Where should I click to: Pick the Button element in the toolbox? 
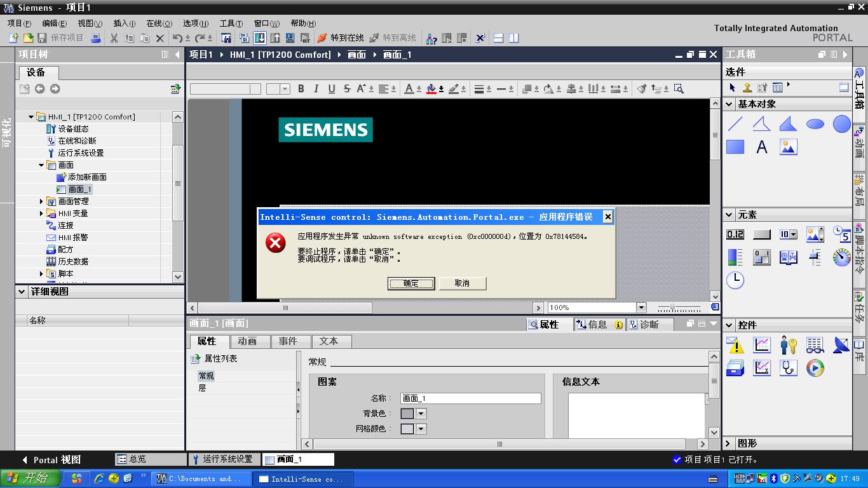[762, 234]
